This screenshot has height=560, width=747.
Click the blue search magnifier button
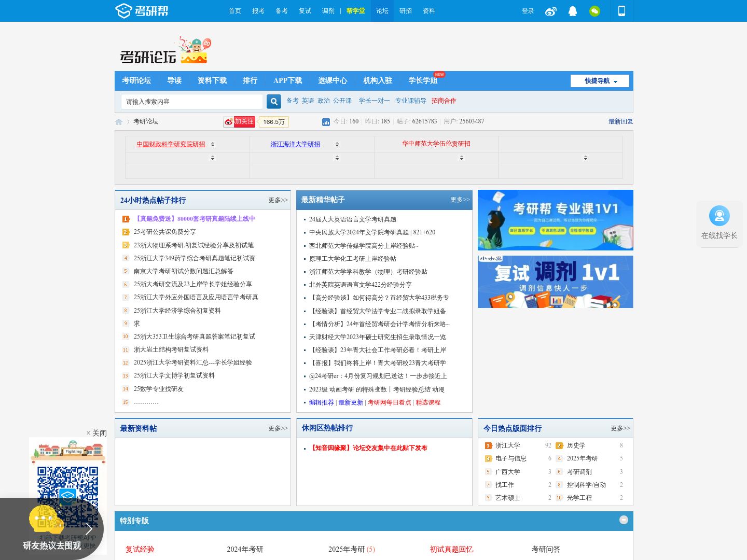tap(273, 102)
